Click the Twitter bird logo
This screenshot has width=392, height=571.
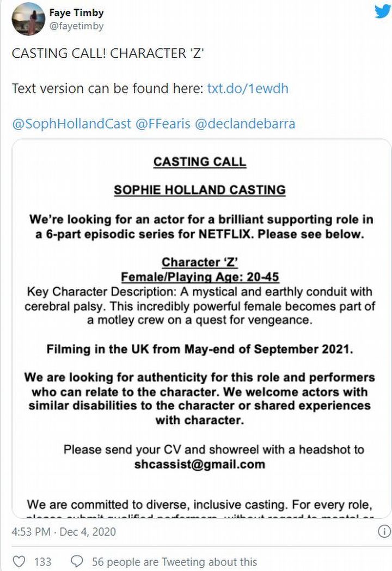click(x=382, y=11)
